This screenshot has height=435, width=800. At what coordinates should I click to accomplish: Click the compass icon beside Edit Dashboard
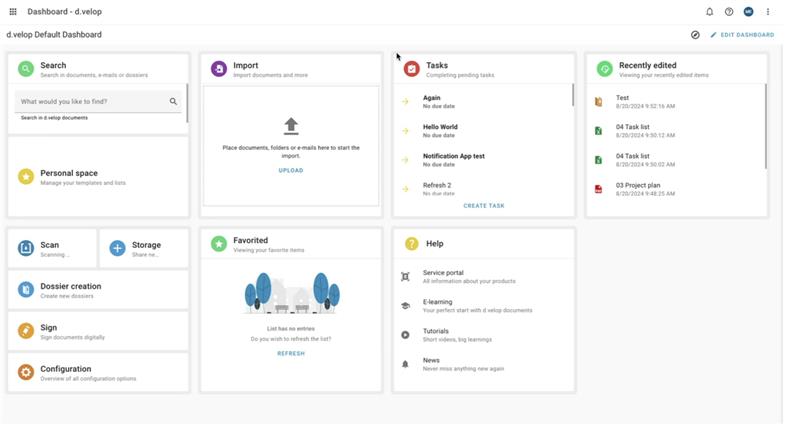click(x=695, y=35)
